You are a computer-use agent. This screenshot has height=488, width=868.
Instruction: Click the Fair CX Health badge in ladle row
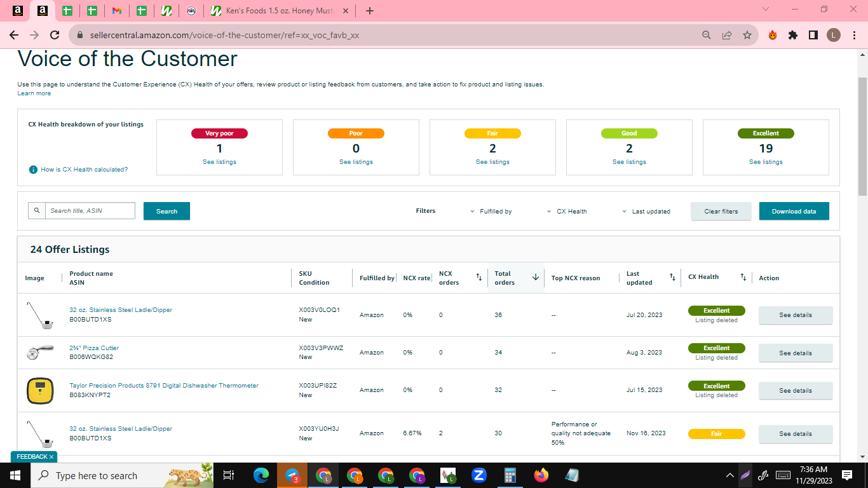click(716, 434)
